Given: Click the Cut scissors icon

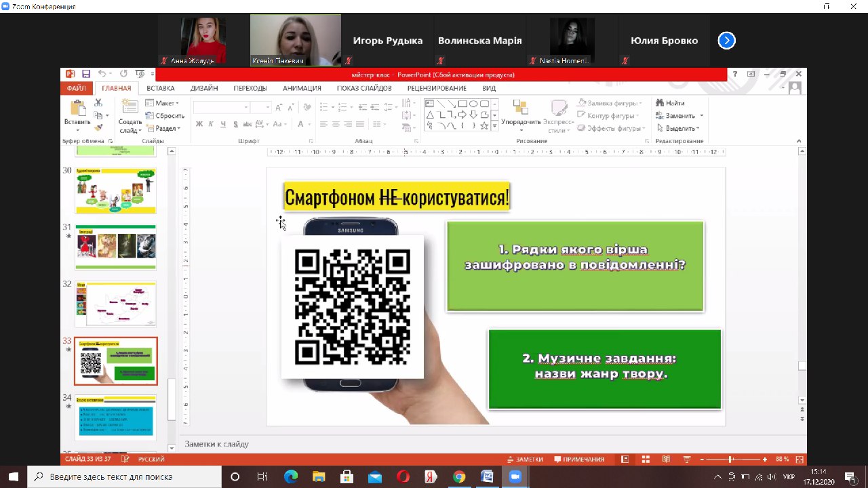Looking at the screenshot, I should coord(98,103).
